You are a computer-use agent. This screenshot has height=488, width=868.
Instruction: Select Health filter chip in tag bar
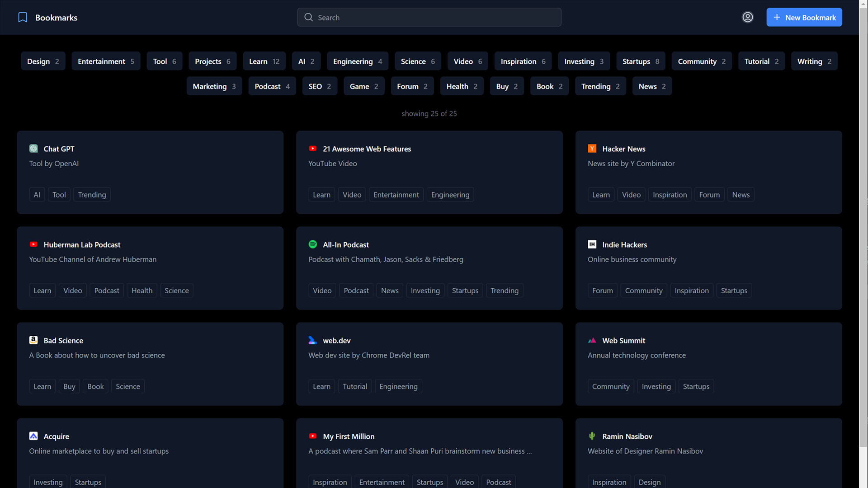click(x=462, y=86)
